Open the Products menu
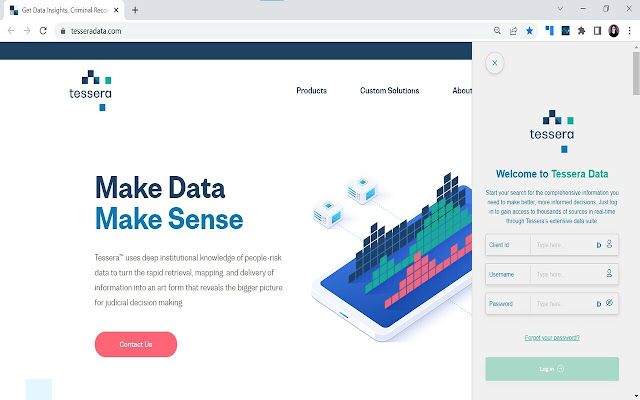The height and width of the screenshot is (400, 640). [x=311, y=91]
